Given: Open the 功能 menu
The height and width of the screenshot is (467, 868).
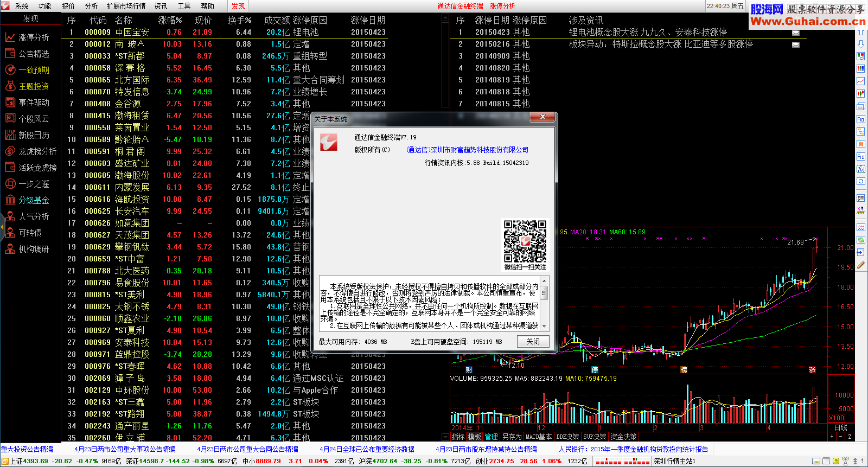Looking at the screenshot, I should 44,6.
